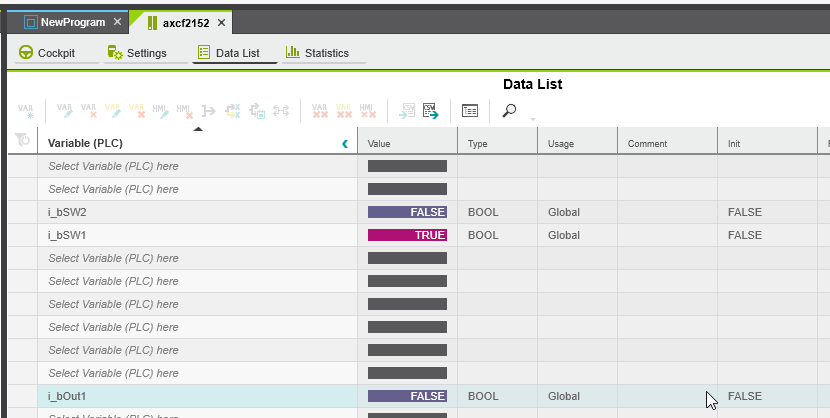Click sort triangle above Variable (PLC) header
Image resolution: width=830 pixels, height=418 pixels.
[198, 129]
